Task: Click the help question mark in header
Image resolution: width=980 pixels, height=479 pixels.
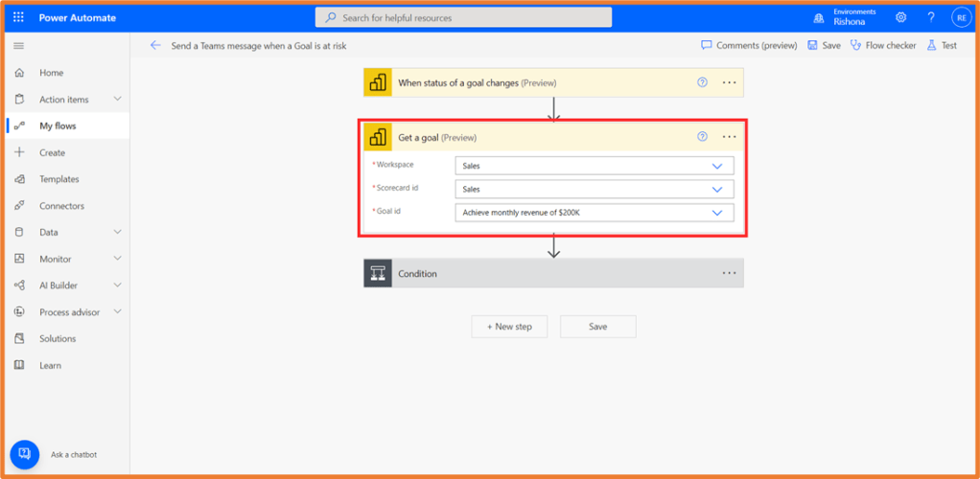Action: pos(930,17)
